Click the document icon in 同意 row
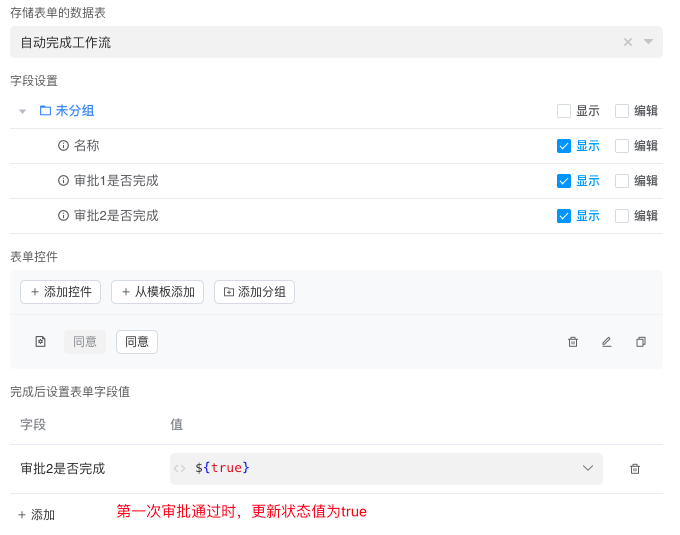 41,342
